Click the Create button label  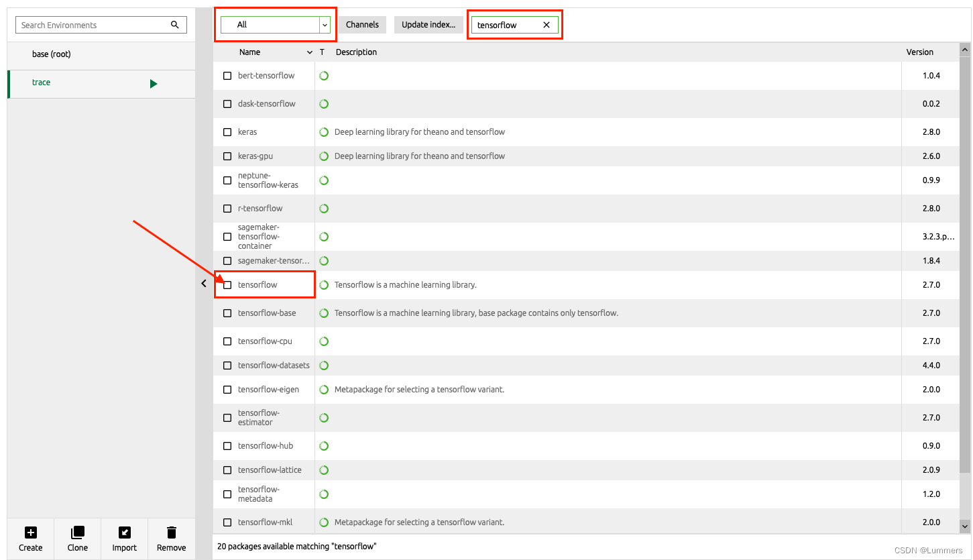click(30, 548)
